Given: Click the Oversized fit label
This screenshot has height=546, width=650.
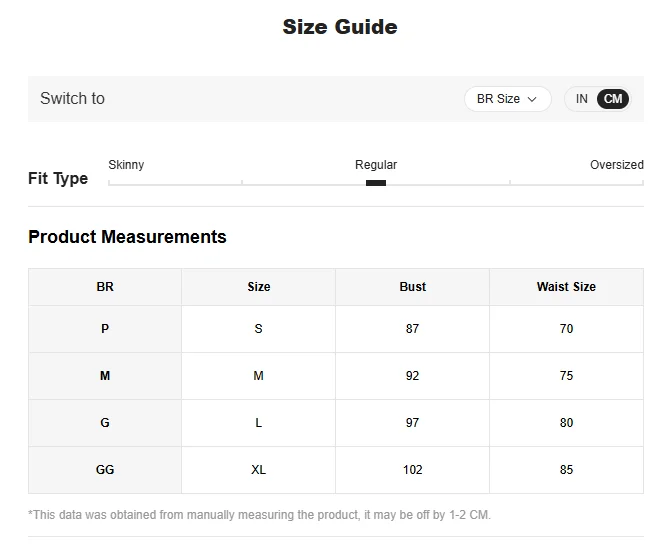Looking at the screenshot, I should coord(616,165).
